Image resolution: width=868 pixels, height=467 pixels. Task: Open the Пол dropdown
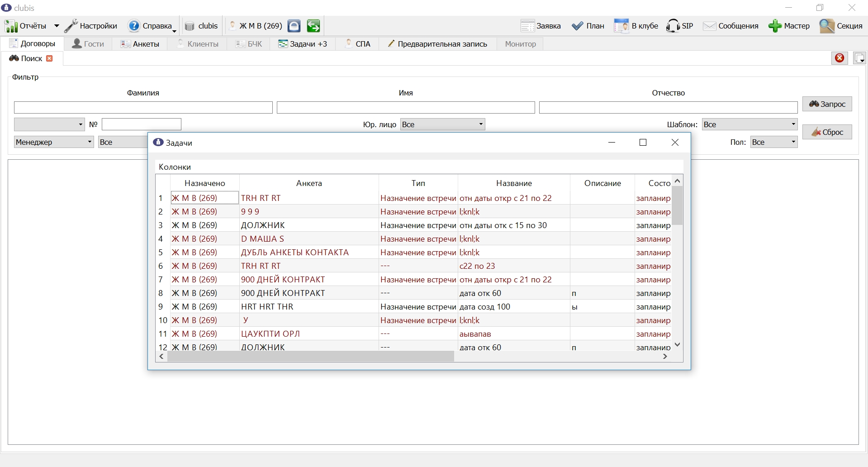[x=773, y=142]
